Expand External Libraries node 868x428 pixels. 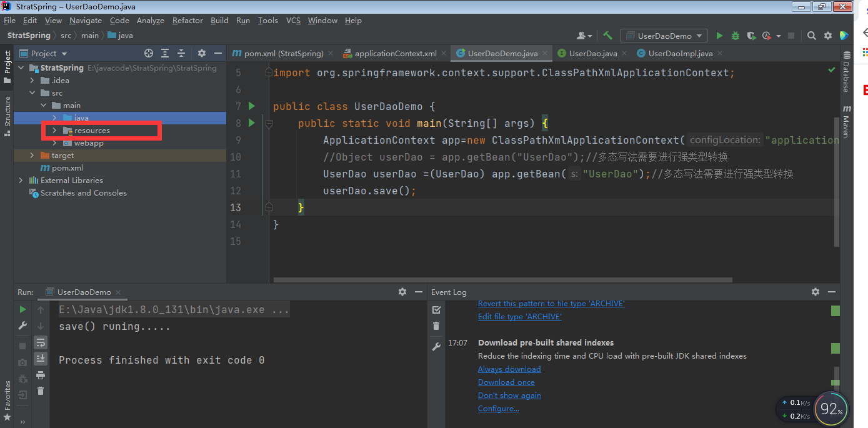[21, 181]
